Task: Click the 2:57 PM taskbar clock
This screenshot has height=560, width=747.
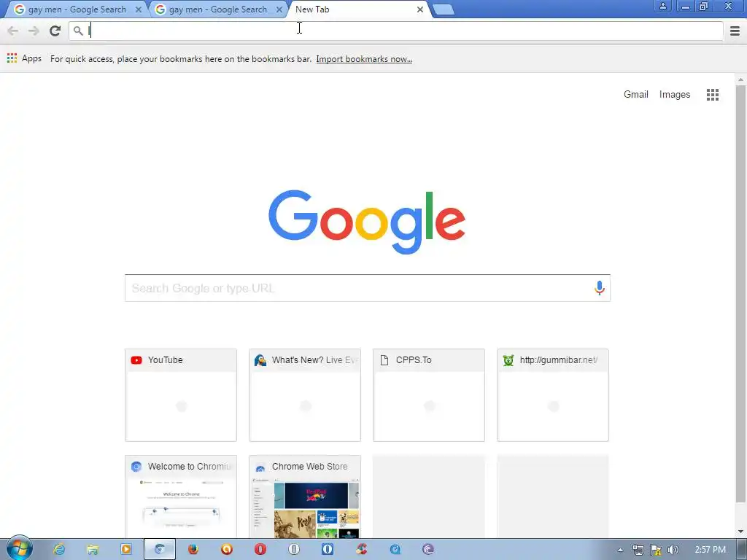Action: 710,550
